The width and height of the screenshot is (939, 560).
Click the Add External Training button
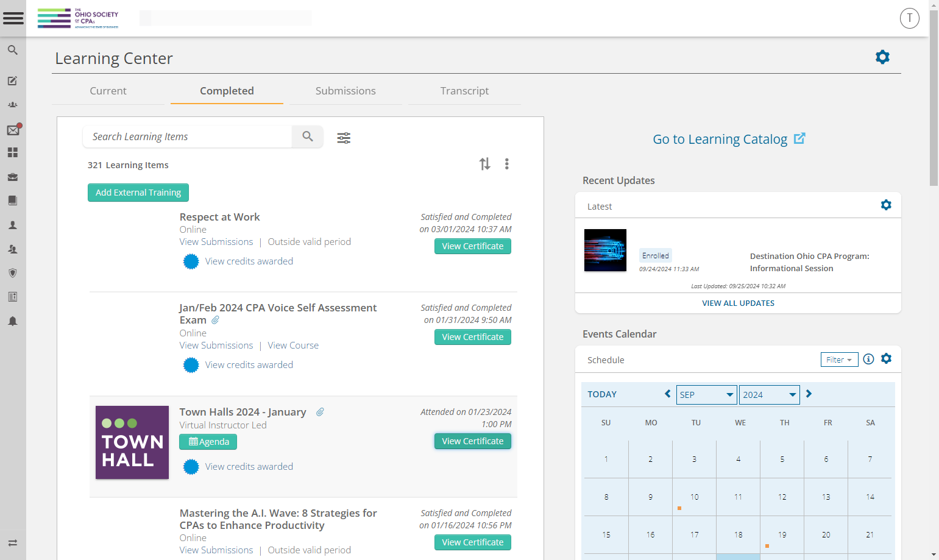tap(138, 193)
